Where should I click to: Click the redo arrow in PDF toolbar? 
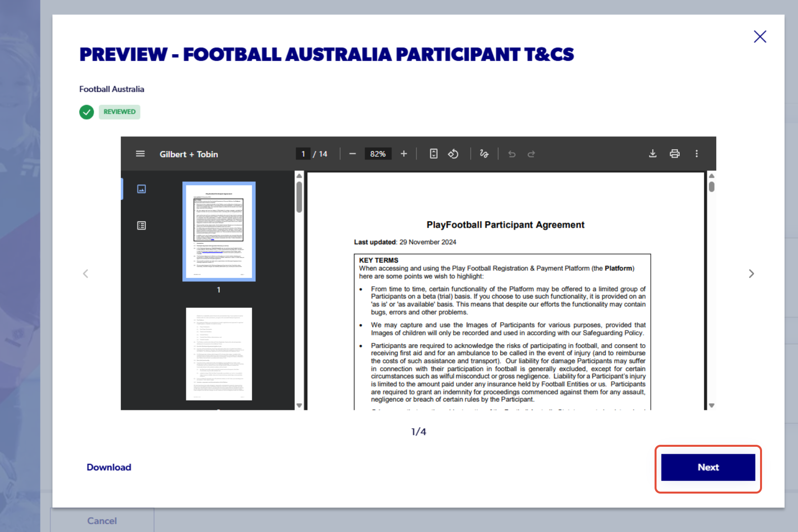coord(531,154)
